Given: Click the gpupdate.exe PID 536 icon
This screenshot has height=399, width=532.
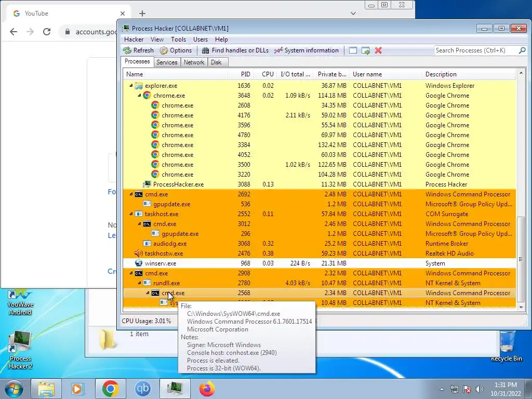Looking at the screenshot, I should click(x=147, y=204).
